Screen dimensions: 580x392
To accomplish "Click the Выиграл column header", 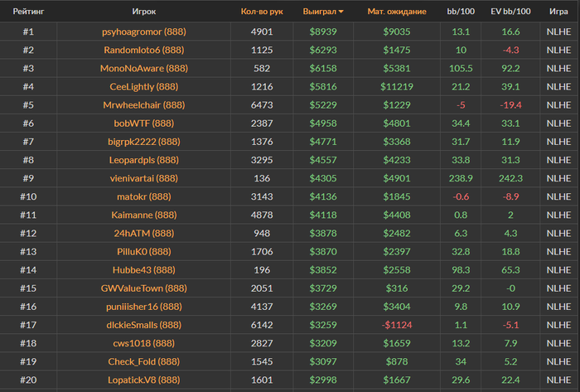I will [x=321, y=12].
